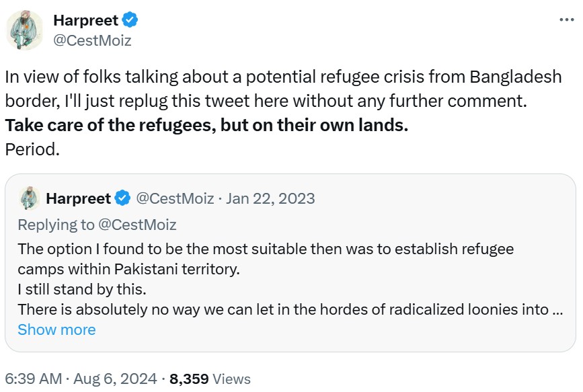
Task: Click the 'I still stand by this.' line
Action: coord(81,290)
